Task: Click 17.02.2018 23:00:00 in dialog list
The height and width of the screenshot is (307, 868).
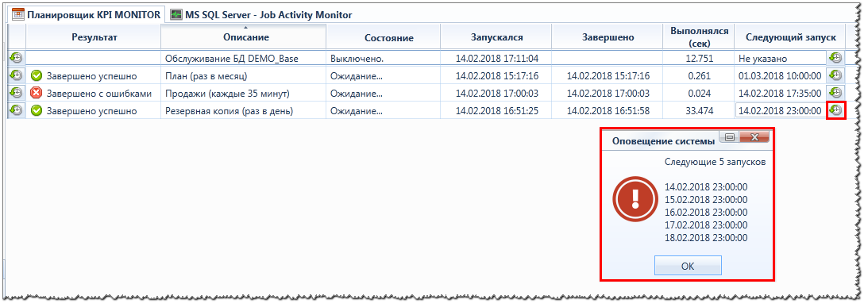Action: (x=706, y=225)
